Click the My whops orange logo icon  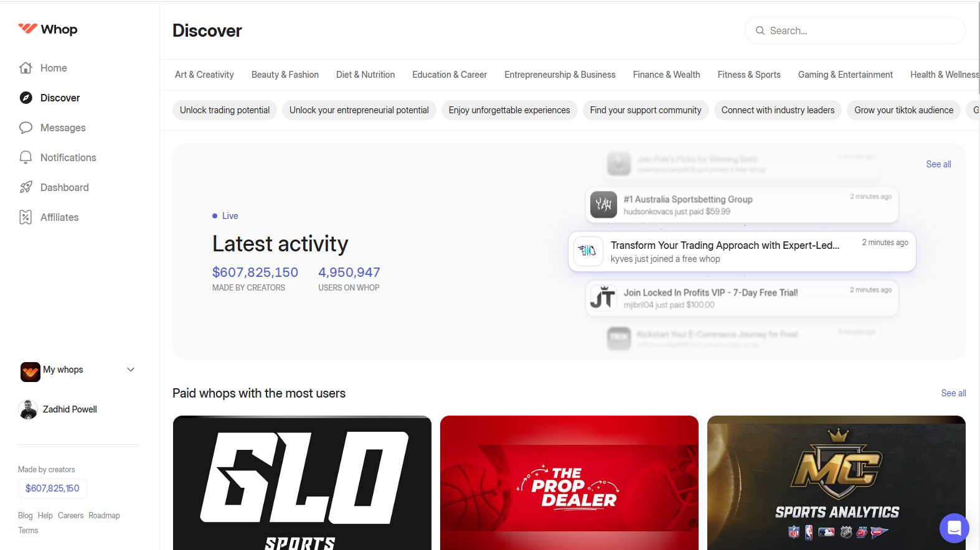tap(30, 371)
